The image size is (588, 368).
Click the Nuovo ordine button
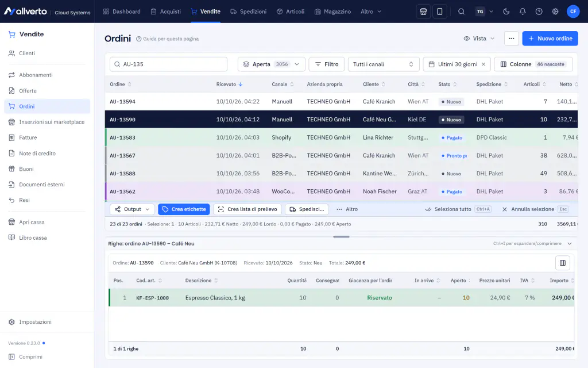(x=550, y=39)
